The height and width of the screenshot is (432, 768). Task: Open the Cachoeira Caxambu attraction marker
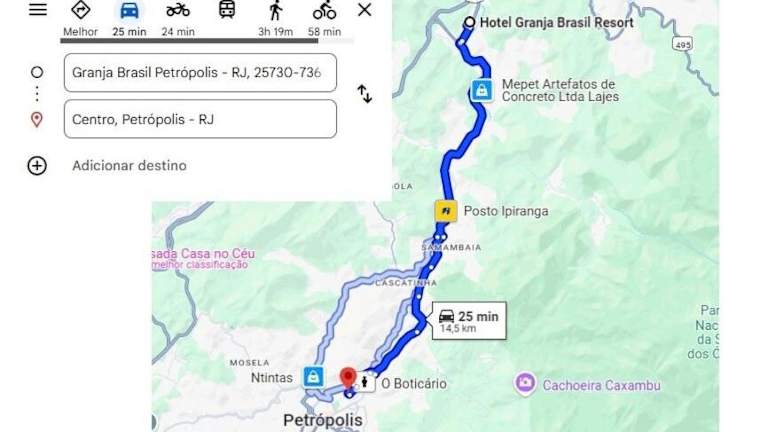coord(525,384)
